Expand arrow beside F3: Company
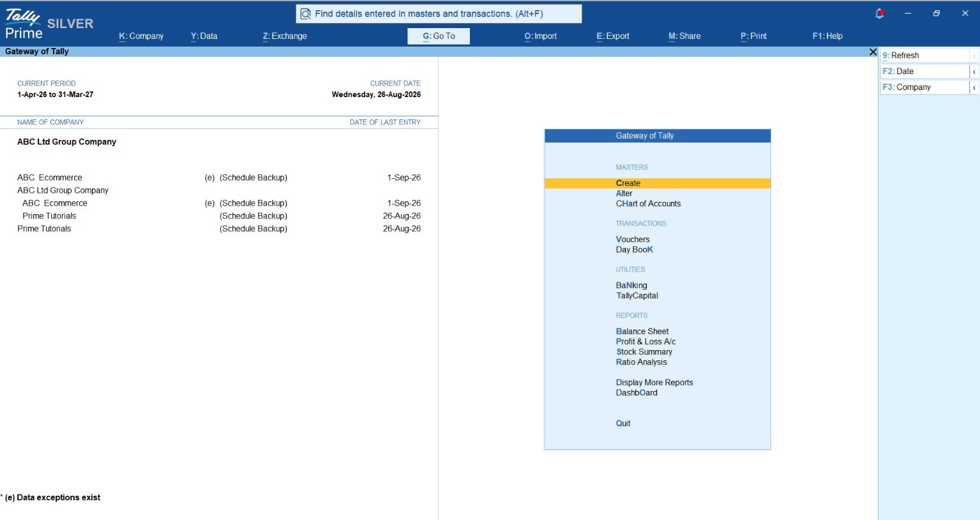 (974, 88)
